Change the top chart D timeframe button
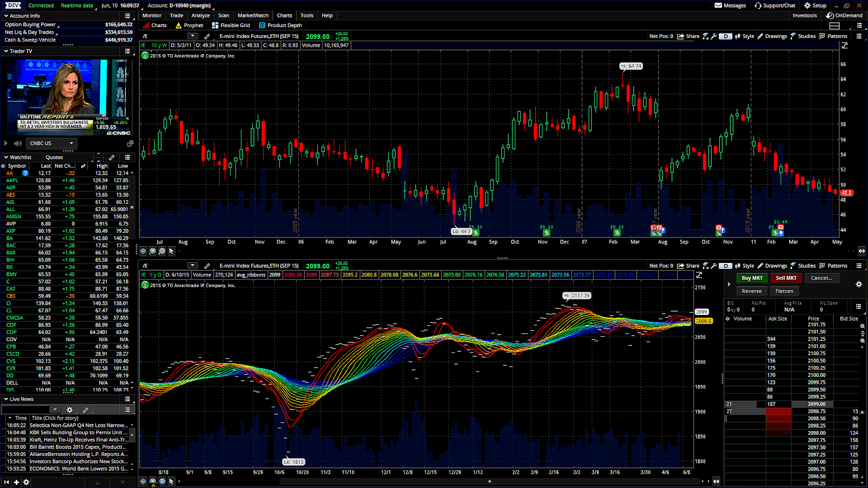 point(725,36)
